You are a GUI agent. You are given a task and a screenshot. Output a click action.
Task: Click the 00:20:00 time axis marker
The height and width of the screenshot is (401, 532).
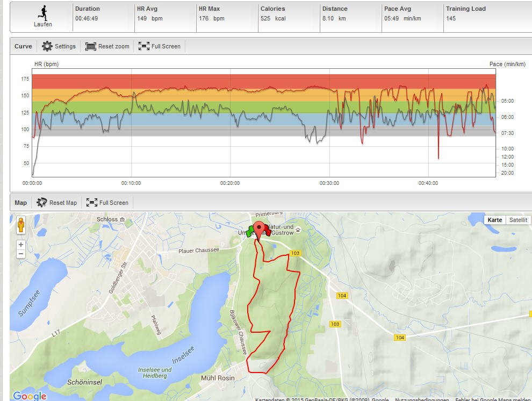coord(229,183)
